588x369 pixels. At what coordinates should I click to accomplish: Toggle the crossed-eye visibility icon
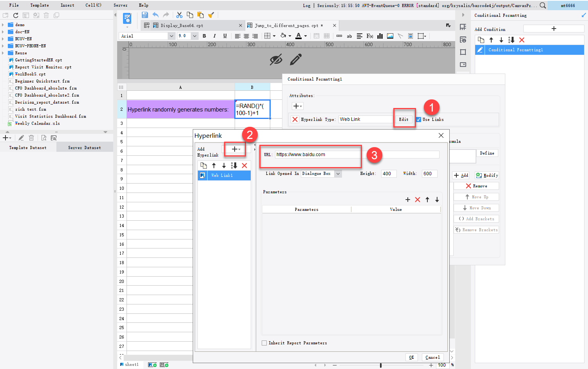click(x=276, y=59)
